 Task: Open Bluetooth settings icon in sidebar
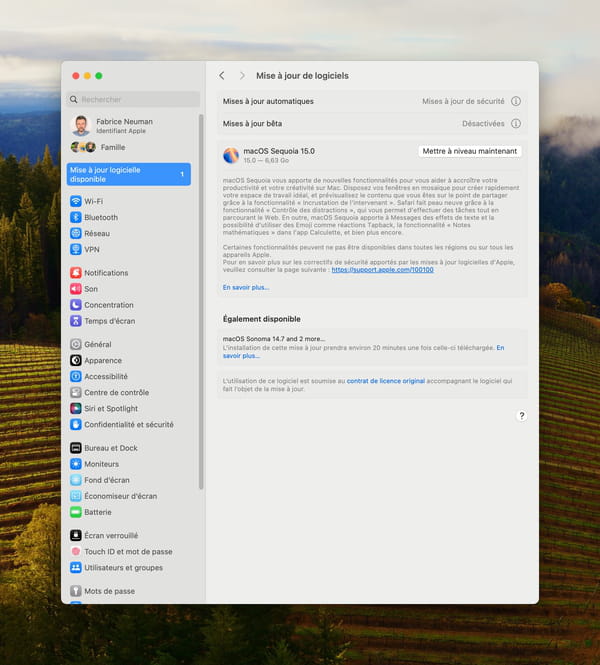(x=75, y=217)
